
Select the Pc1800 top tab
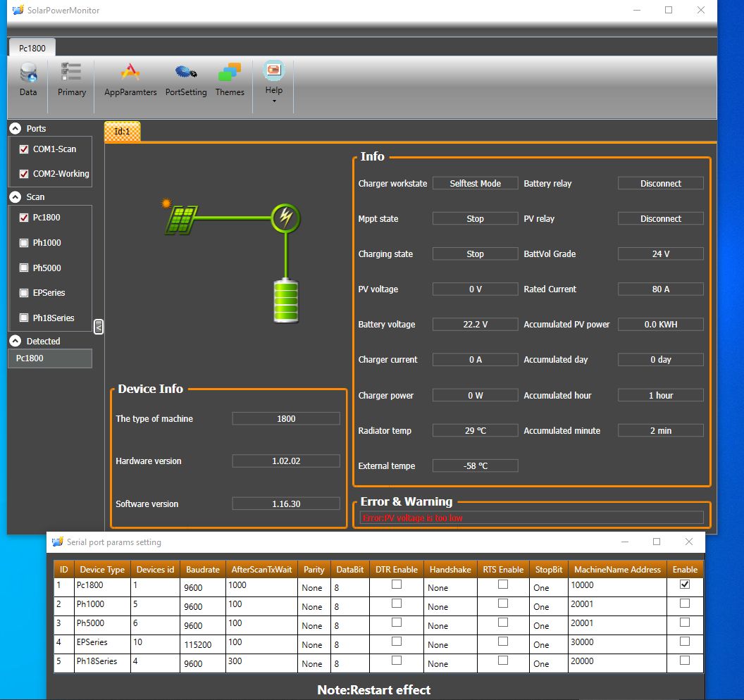[32, 48]
